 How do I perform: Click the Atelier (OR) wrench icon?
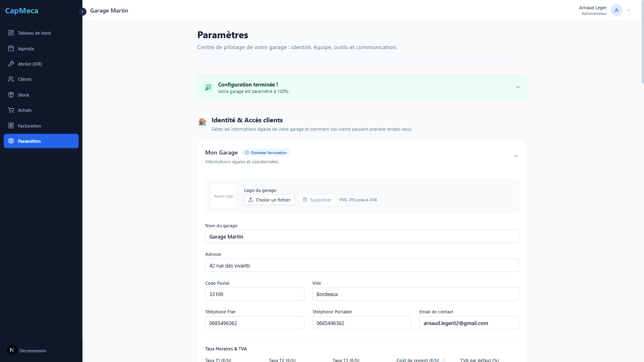(x=11, y=64)
